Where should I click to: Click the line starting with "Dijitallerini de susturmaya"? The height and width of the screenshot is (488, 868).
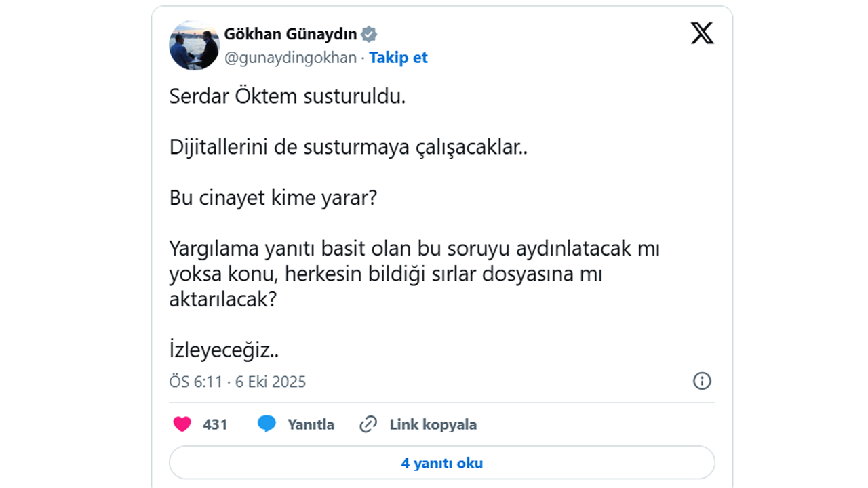349,148
